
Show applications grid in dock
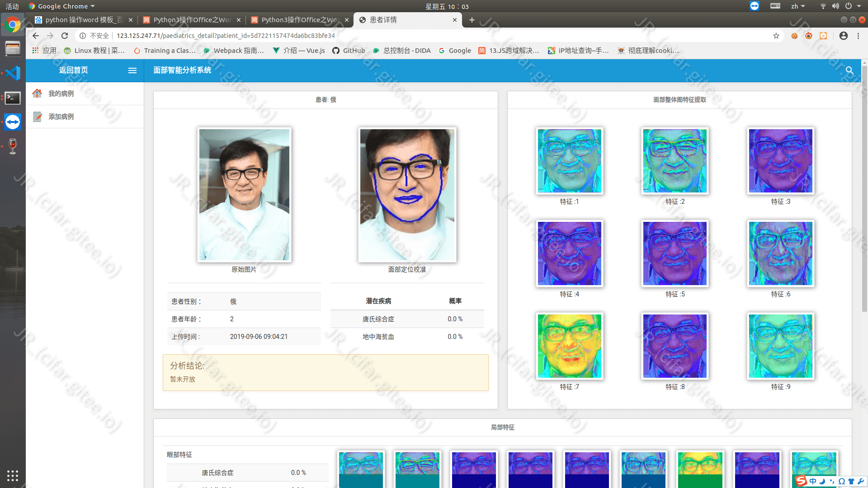[13, 475]
